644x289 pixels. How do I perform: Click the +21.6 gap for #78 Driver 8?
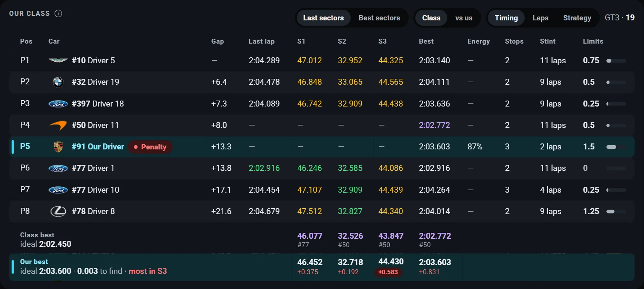click(221, 211)
